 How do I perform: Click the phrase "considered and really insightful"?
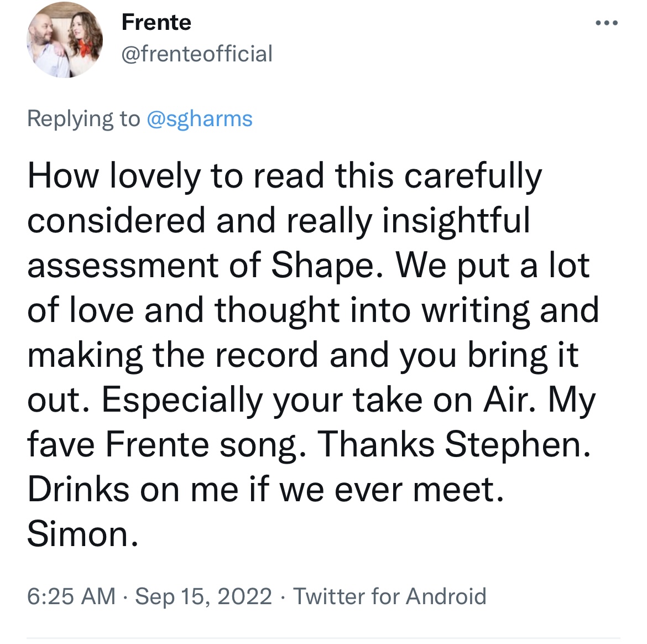click(279, 221)
